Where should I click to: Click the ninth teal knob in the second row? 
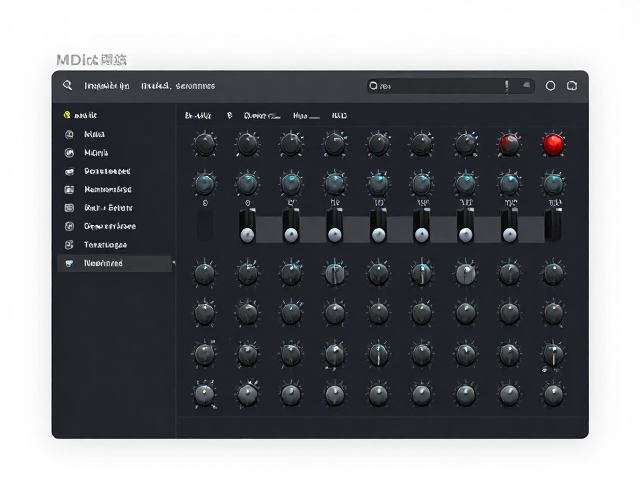553,184
